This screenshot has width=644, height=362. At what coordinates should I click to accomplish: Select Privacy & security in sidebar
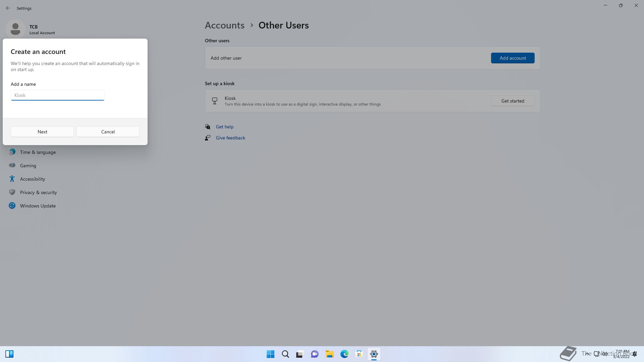(x=38, y=192)
